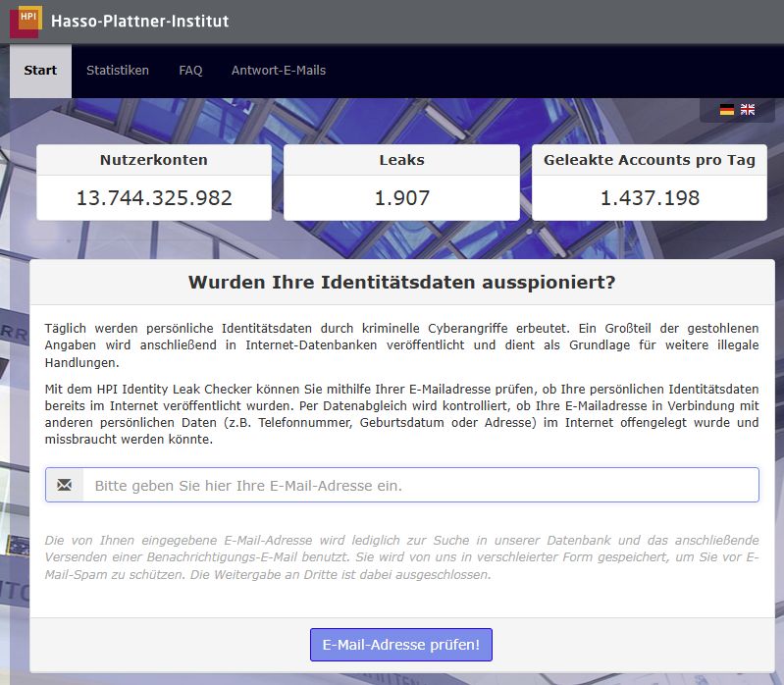Open the Statistiken tab
784x685 pixels.
coord(118,71)
